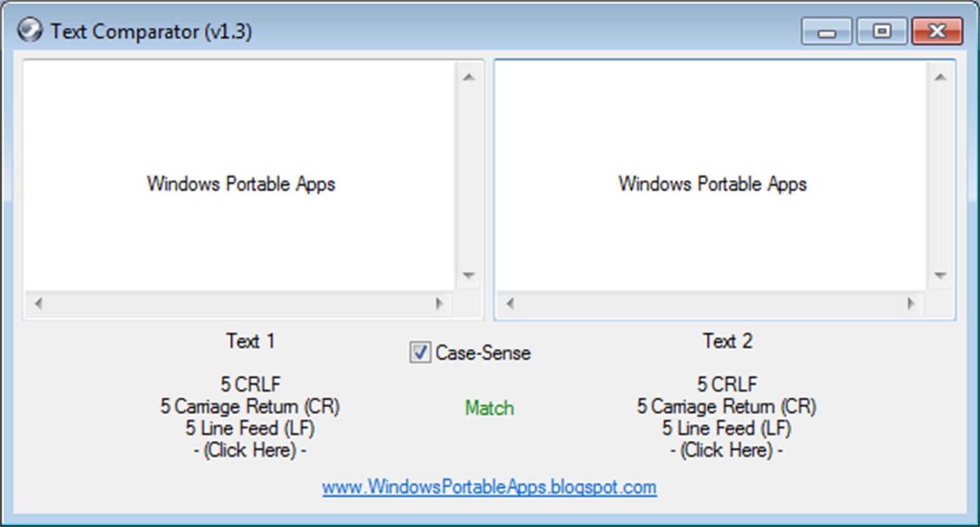This screenshot has height=527, width=980.
Task: Click the down arrow of the Text 1 vertical scrollbar
Action: (469, 275)
